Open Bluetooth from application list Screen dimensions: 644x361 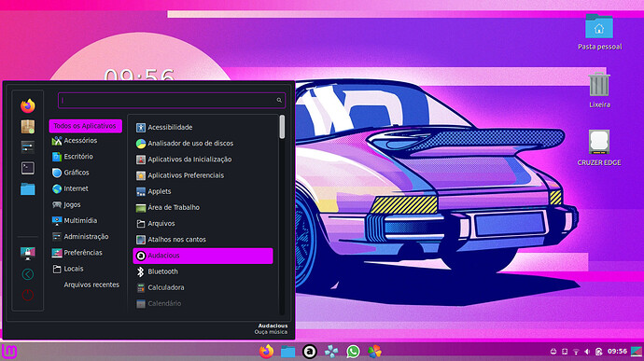click(203, 271)
